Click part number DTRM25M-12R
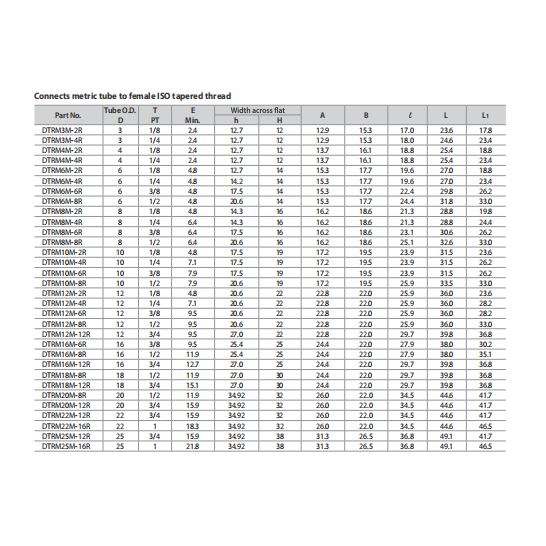Screen dimensions: 546x546 [x=66, y=437]
